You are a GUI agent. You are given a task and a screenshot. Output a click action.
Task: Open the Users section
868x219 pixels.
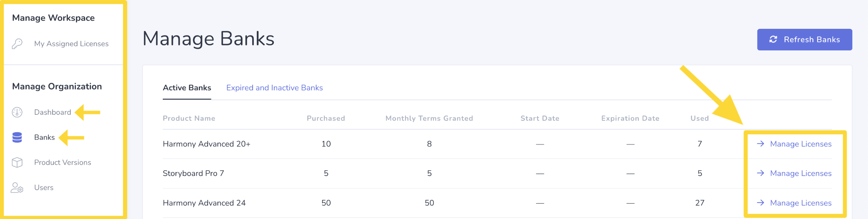[44, 188]
